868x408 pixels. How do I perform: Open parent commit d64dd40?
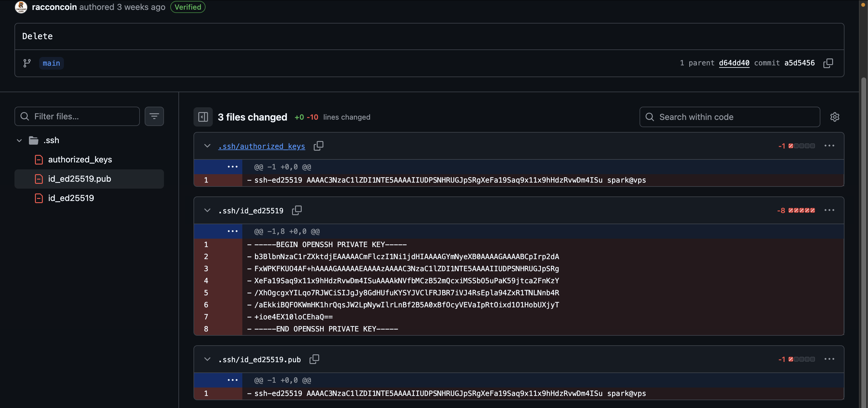[734, 63]
